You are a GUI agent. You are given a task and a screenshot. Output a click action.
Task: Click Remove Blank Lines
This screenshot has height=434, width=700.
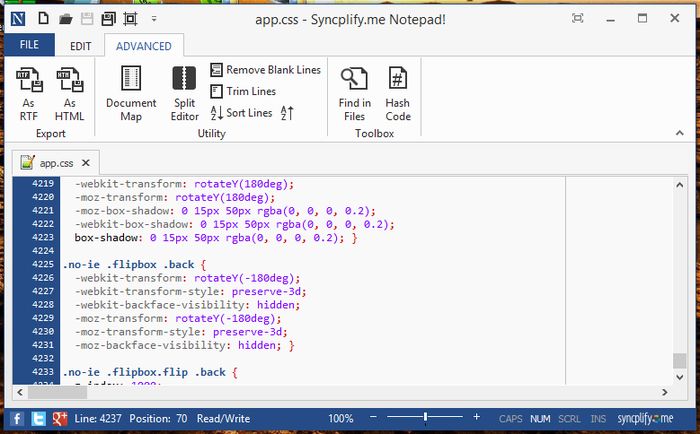pos(265,70)
